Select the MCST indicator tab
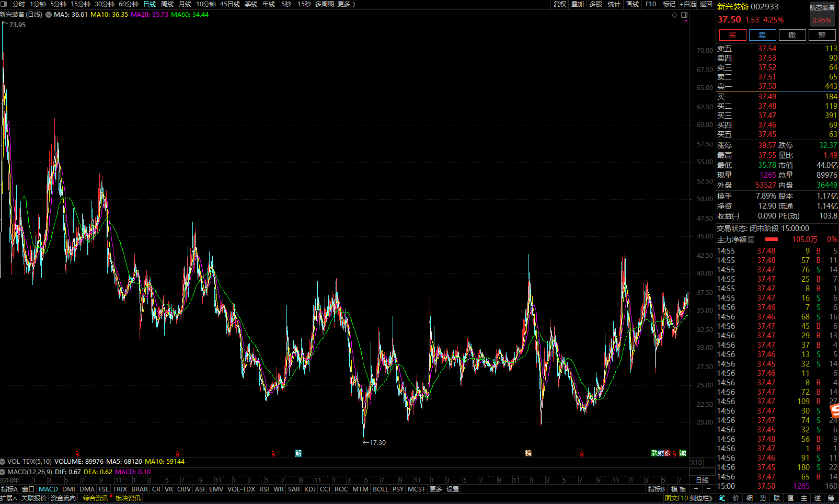This screenshot has width=839, height=504. [417, 489]
